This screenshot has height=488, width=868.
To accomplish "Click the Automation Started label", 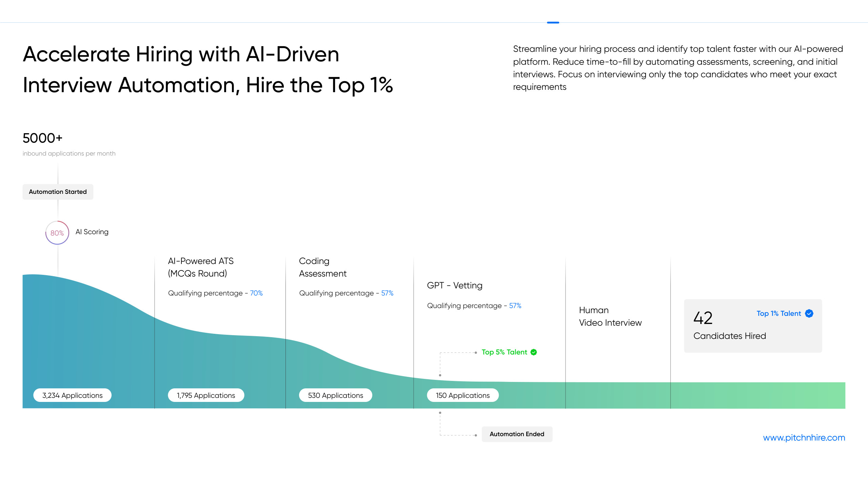I will pos(58,192).
